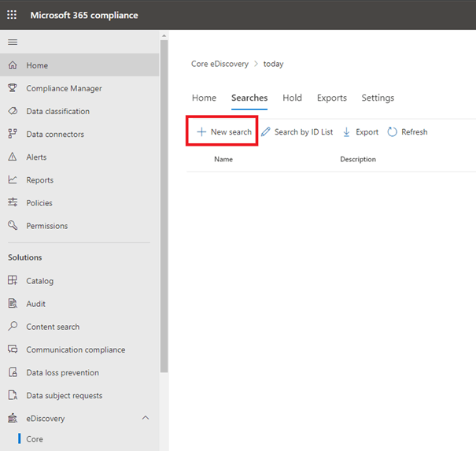Click the circular Refresh icon

coord(392,131)
